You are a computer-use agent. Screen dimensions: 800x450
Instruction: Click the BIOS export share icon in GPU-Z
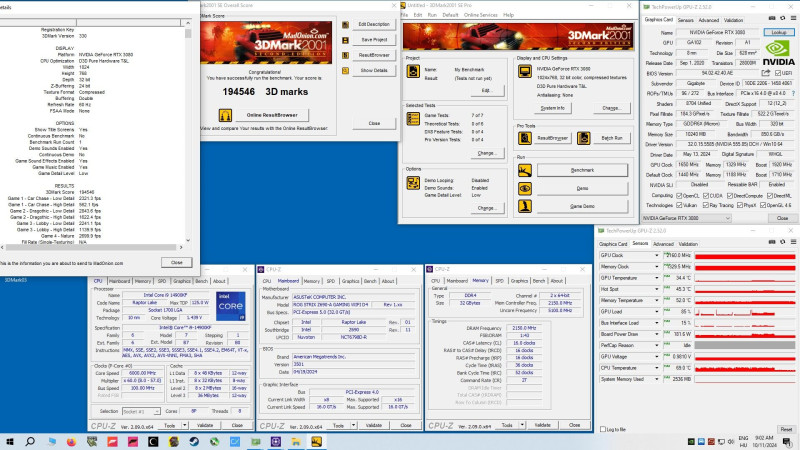click(766, 73)
